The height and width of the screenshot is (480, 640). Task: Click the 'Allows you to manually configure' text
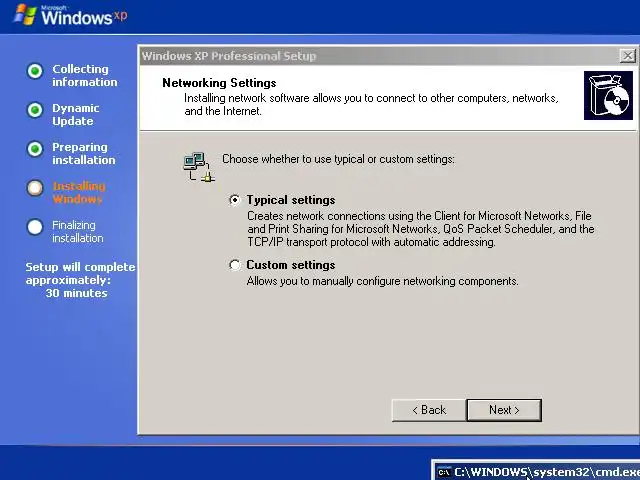(382, 281)
